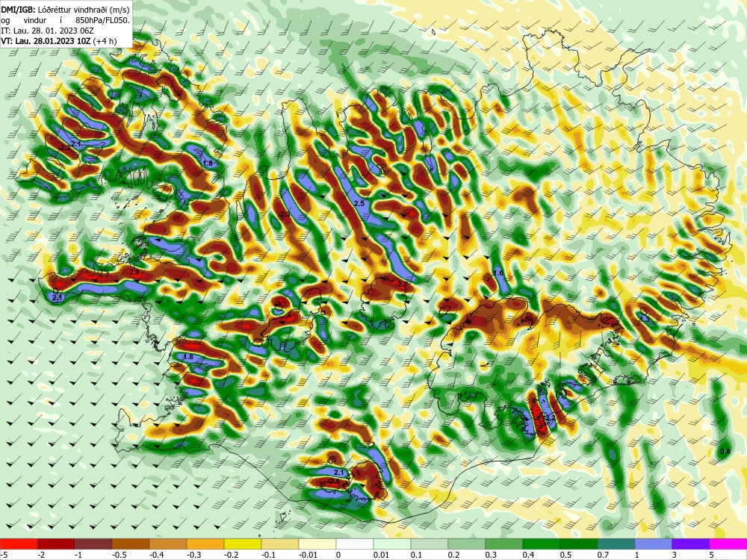Select the cream swatch between -0.01 and 0
This screenshot has height=560, width=747.
(x=317, y=544)
